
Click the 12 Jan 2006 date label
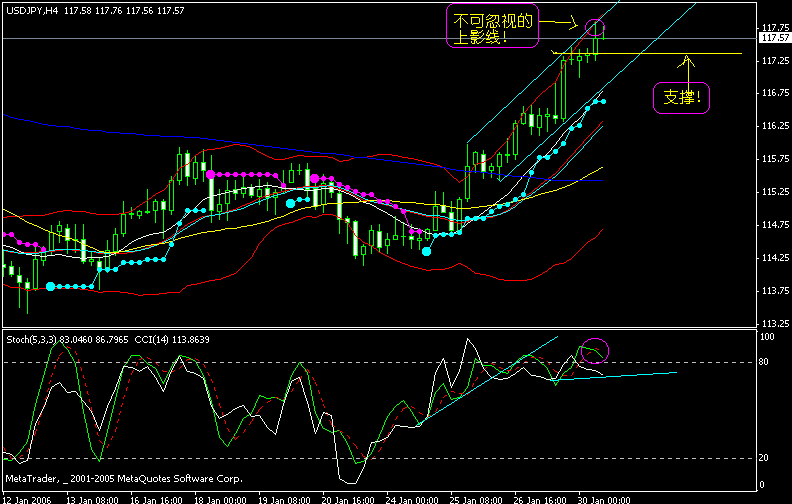[x=27, y=500]
